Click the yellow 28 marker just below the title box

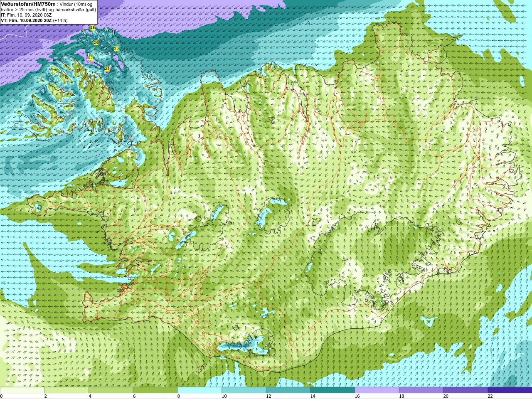[x=93, y=27]
